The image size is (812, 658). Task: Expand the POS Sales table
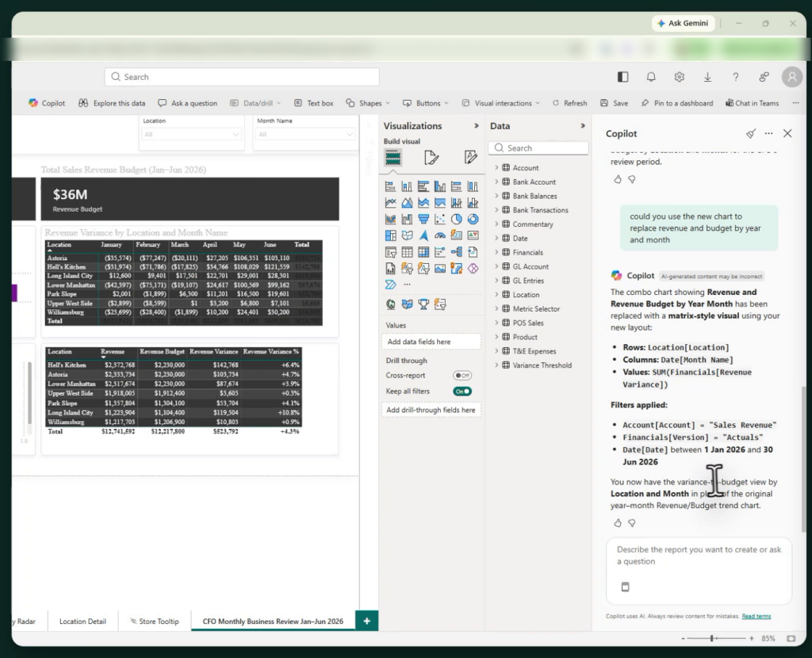(496, 323)
